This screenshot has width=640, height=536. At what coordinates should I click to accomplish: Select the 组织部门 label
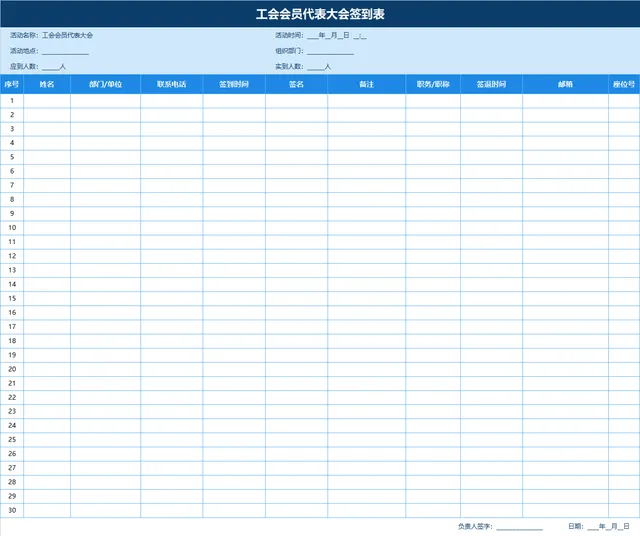click(x=288, y=51)
